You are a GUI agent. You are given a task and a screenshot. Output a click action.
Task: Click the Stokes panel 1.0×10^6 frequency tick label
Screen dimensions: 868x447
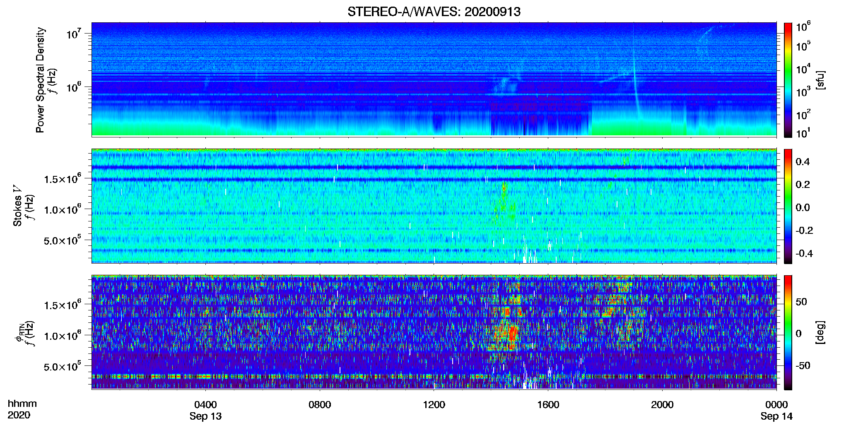pos(63,209)
